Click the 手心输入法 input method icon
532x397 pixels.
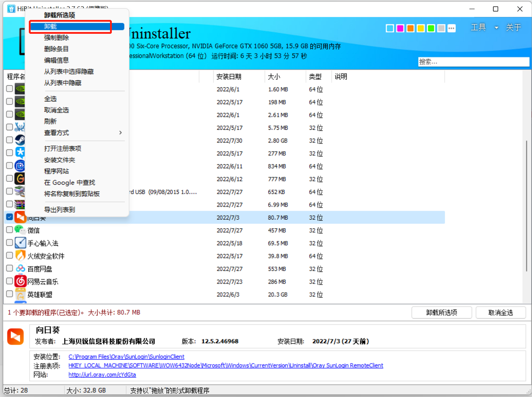[x=20, y=243]
